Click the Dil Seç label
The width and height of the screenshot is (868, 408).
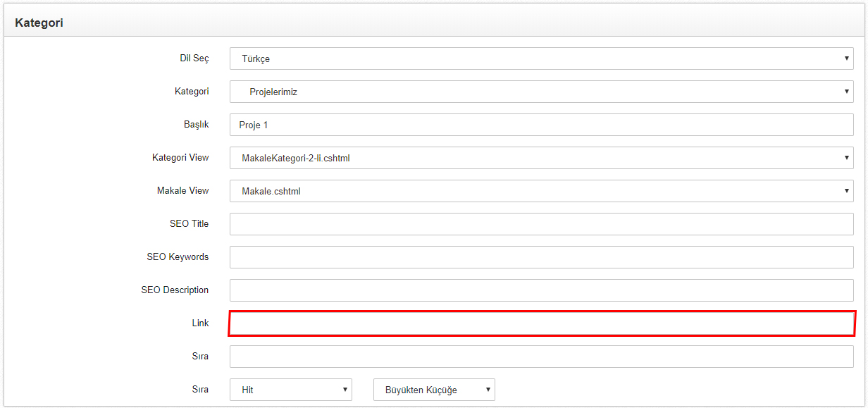(194, 58)
